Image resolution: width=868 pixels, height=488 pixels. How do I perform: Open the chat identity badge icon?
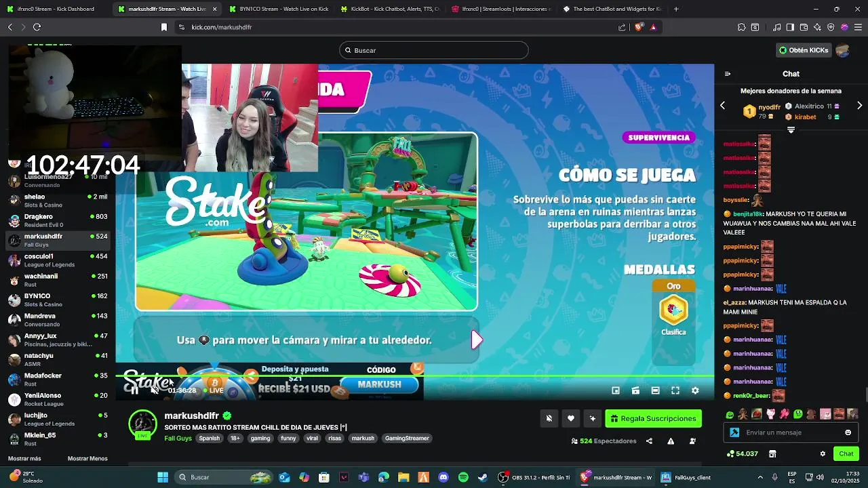point(734,432)
